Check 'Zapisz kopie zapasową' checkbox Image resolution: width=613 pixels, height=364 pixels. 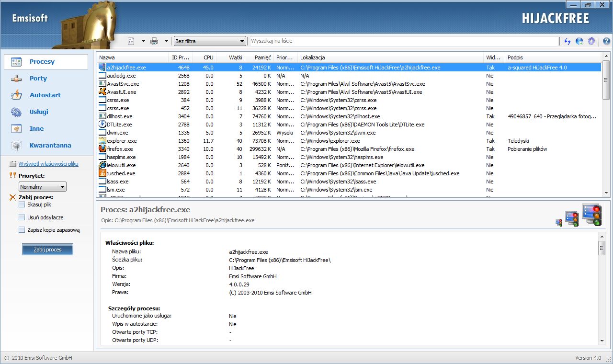[x=22, y=230]
